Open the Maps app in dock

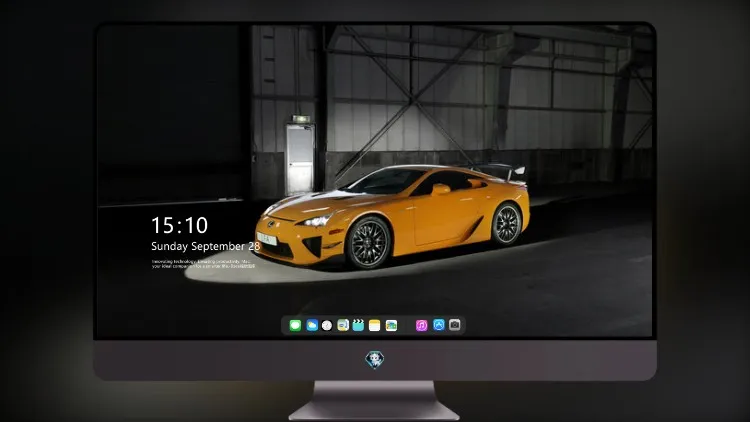(x=343, y=325)
